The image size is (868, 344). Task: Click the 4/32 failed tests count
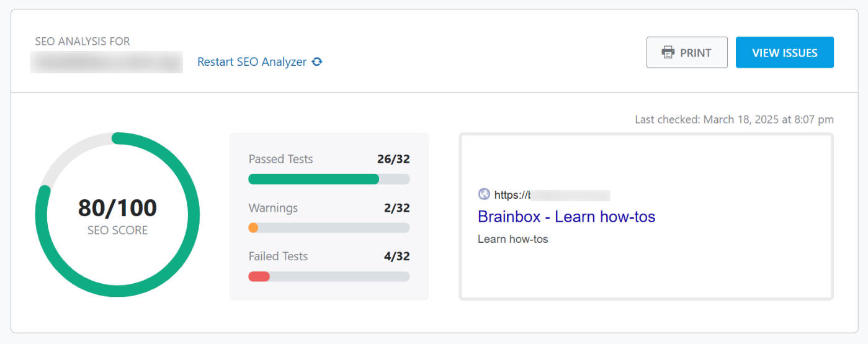397,256
